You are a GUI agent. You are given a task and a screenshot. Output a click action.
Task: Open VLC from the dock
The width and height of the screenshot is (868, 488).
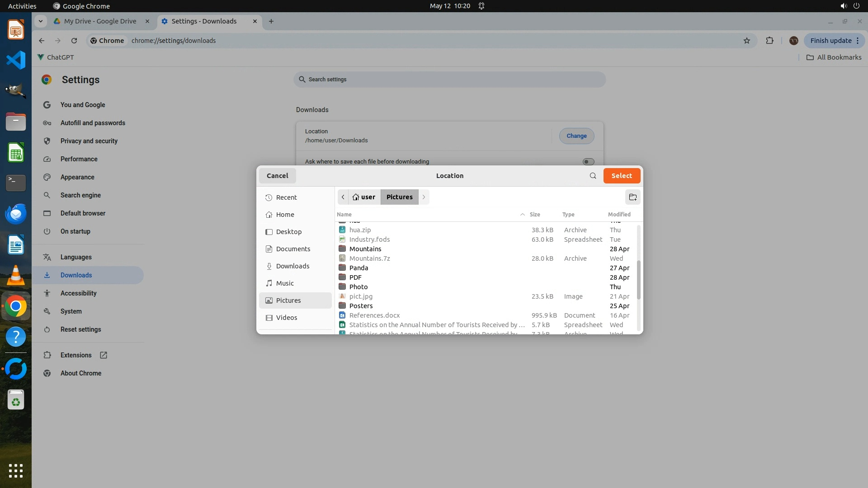[16, 276]
